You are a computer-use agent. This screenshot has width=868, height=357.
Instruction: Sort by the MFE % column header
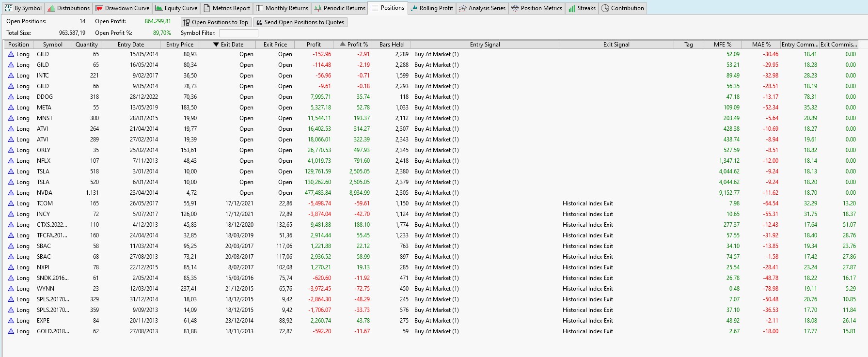(722, 45)
